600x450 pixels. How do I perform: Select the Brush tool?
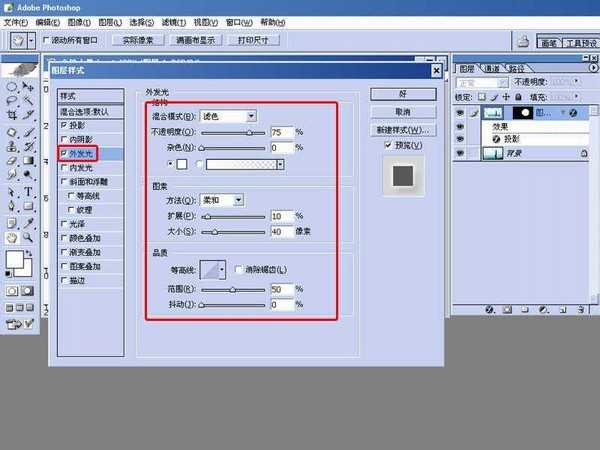pyautogui.click(x=28, y=132)
